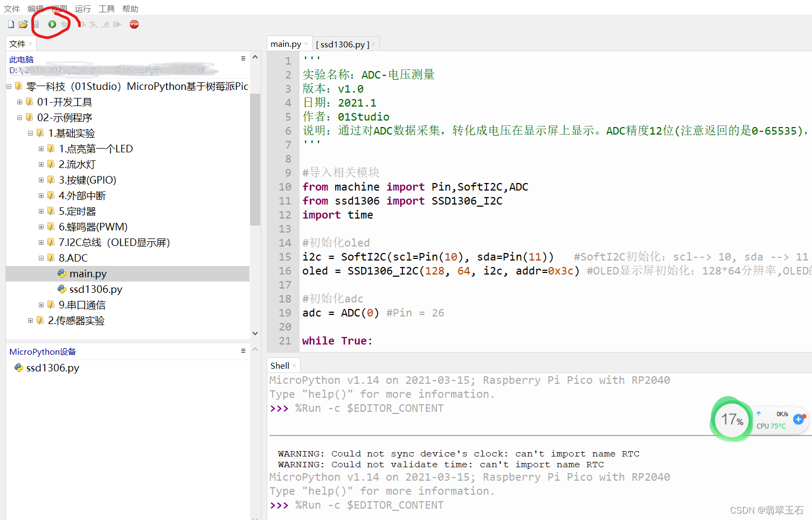Click the Step over arrow icon
812x520 pixels.
[x=83, y=24]
